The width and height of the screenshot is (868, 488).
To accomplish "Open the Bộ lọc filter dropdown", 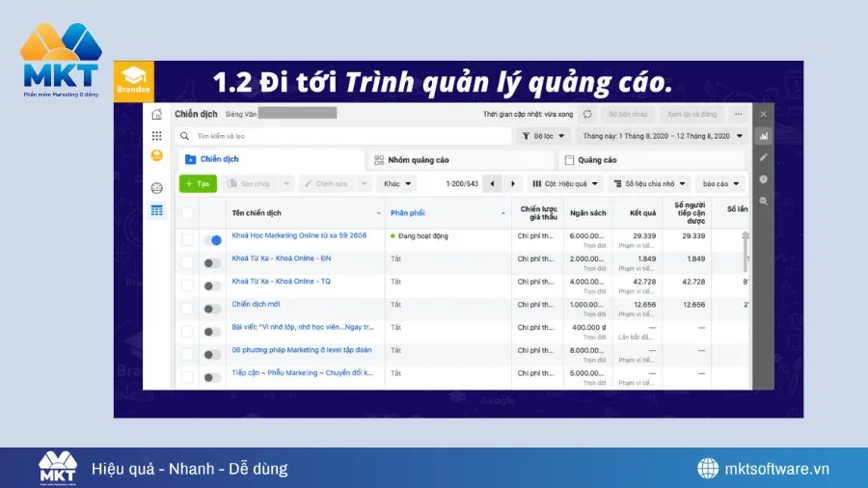I will click(x=544, y=136).
